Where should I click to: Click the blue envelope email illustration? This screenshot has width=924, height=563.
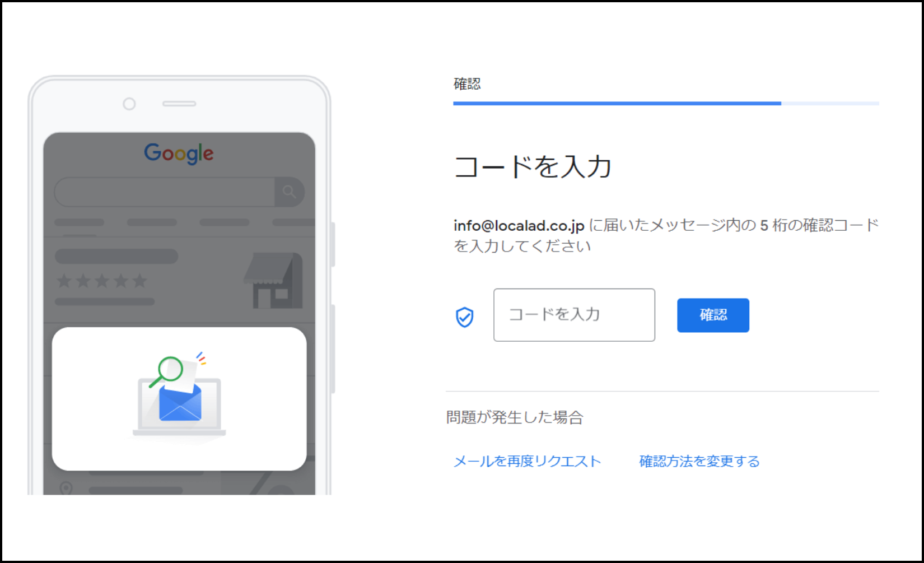coord(180,403)
